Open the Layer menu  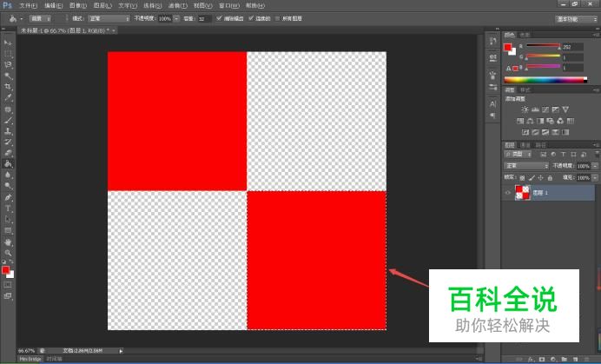(102, 6)
